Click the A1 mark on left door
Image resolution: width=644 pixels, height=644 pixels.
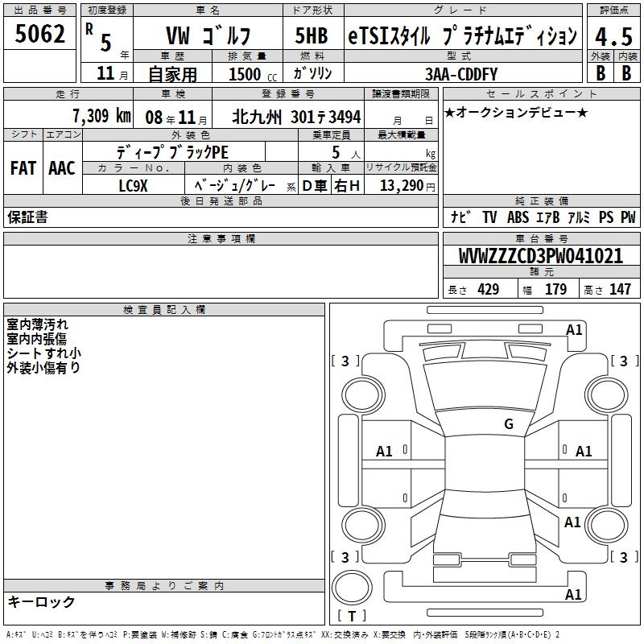(x=385, y=452)
